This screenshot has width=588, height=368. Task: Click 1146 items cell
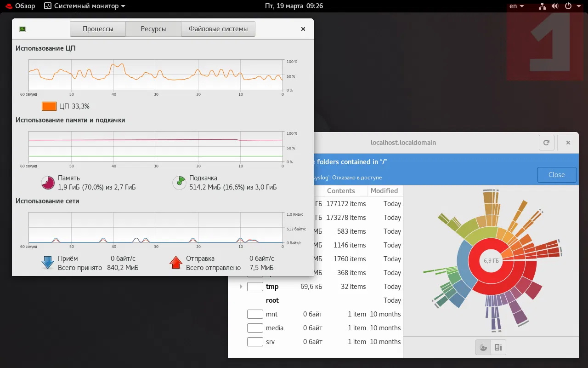(350, 245)
